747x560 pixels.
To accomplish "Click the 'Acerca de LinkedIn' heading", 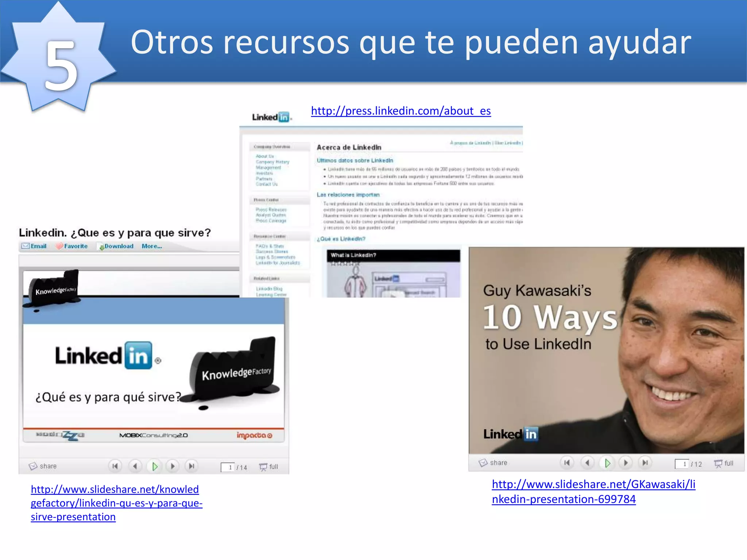I will 349,147.
